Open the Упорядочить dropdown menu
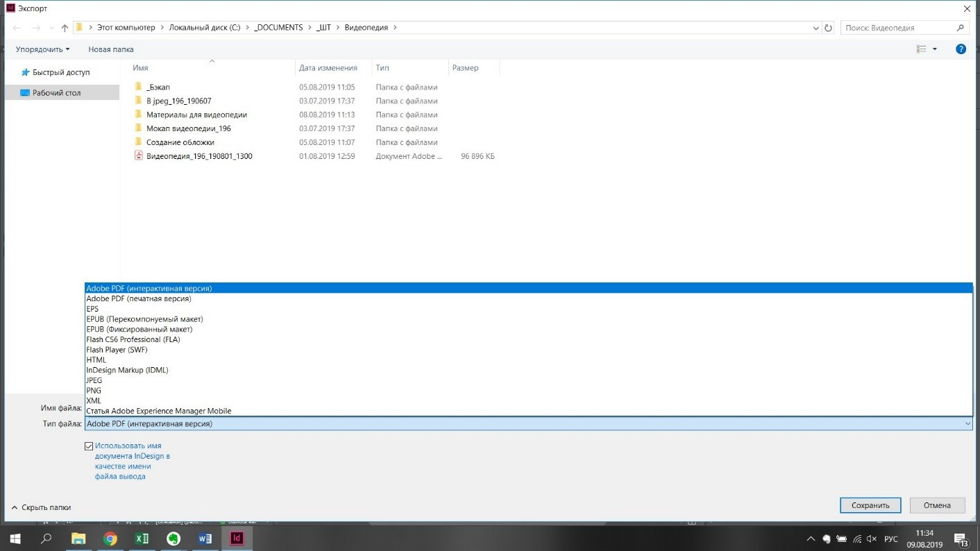The image size is (980, 551). [x=43, y=49]
